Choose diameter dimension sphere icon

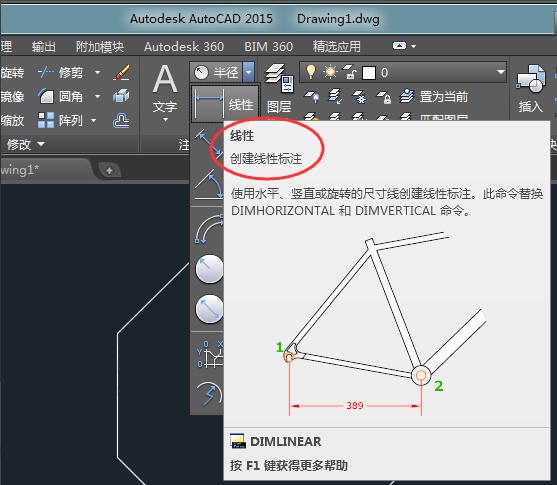209,309
